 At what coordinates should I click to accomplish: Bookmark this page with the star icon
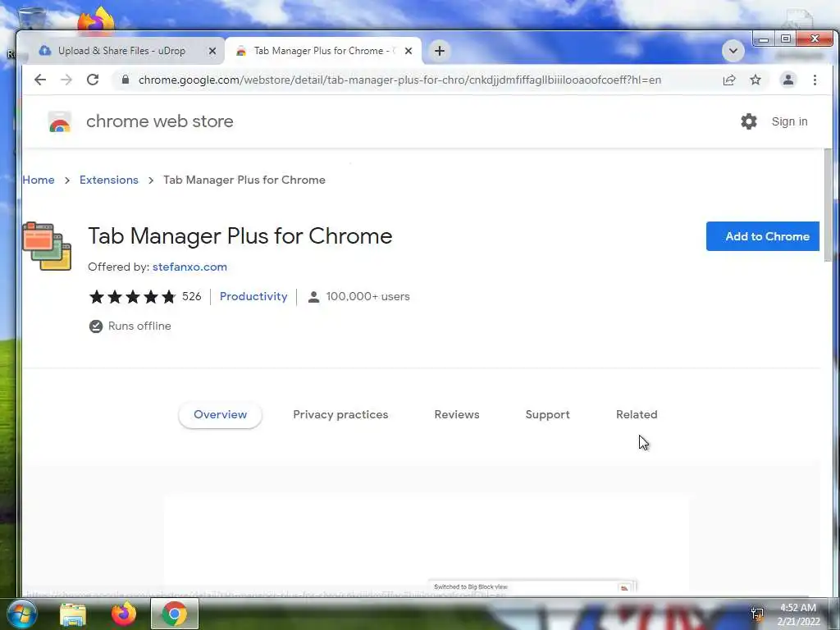756,80
